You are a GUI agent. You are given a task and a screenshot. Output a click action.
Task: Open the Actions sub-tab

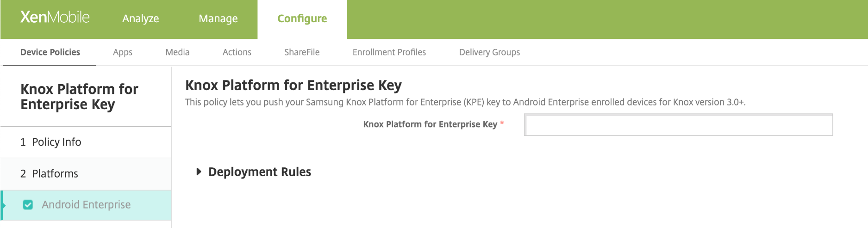point(237,52)
